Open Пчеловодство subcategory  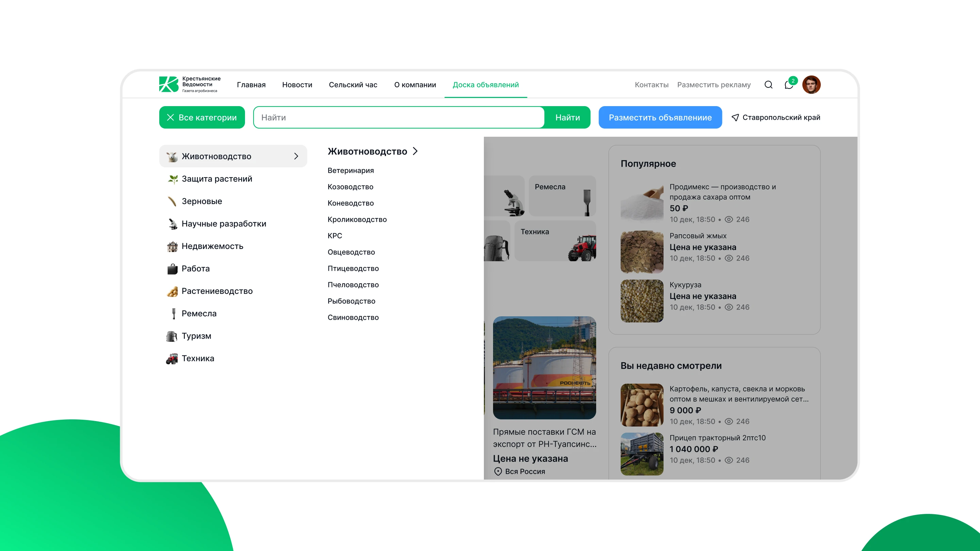(x=353, y=285)
